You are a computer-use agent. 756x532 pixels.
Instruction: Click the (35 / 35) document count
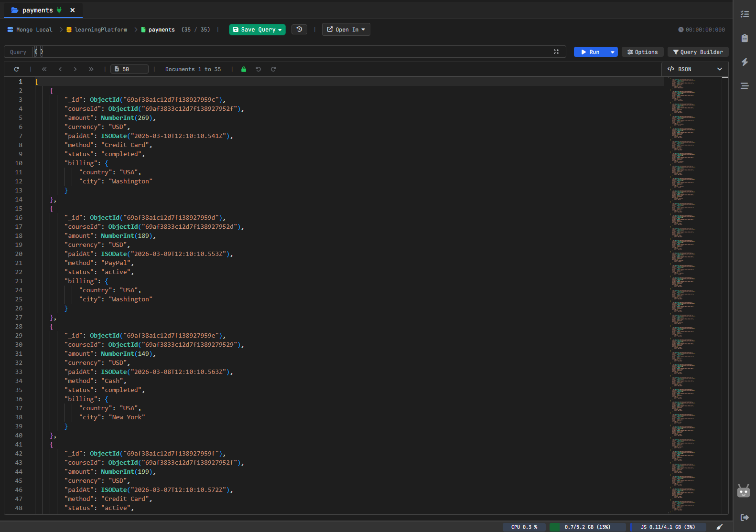pos(196,30)
